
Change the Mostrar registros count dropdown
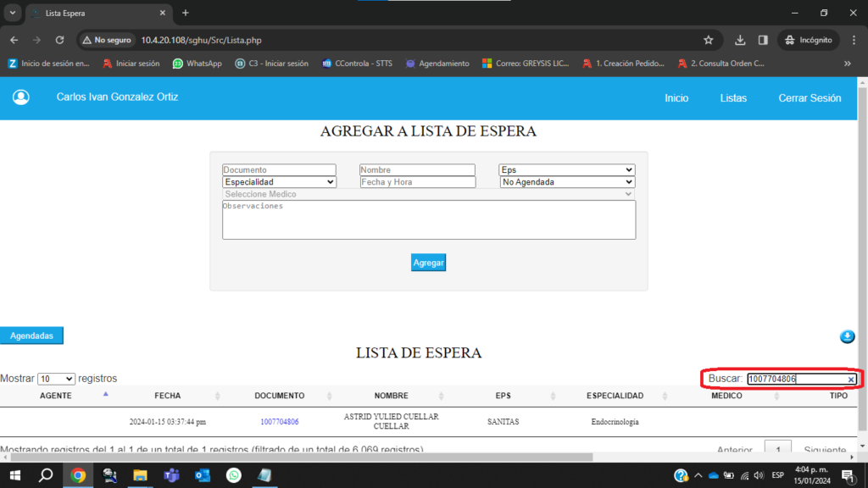(x=56, y=379)
